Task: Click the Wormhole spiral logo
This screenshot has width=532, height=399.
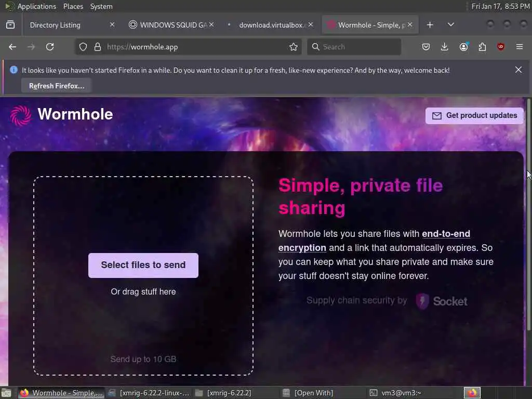Action: point(21,115)
